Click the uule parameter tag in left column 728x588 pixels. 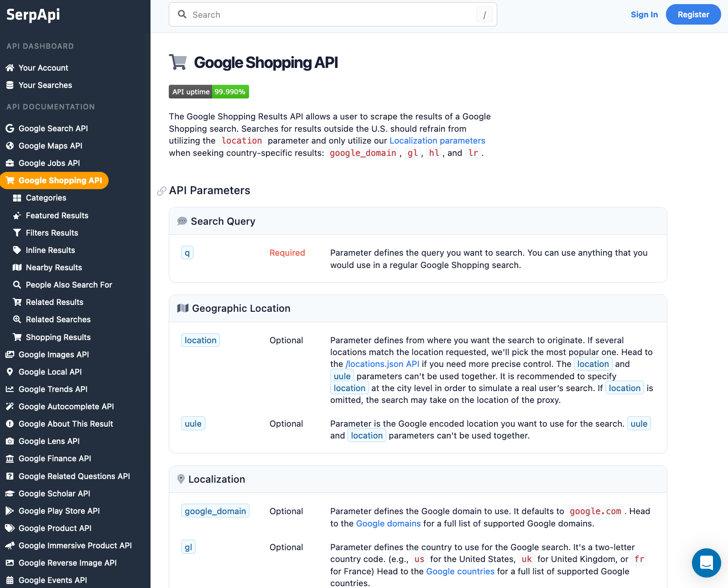pyautogui.click(x=193, y=424)
